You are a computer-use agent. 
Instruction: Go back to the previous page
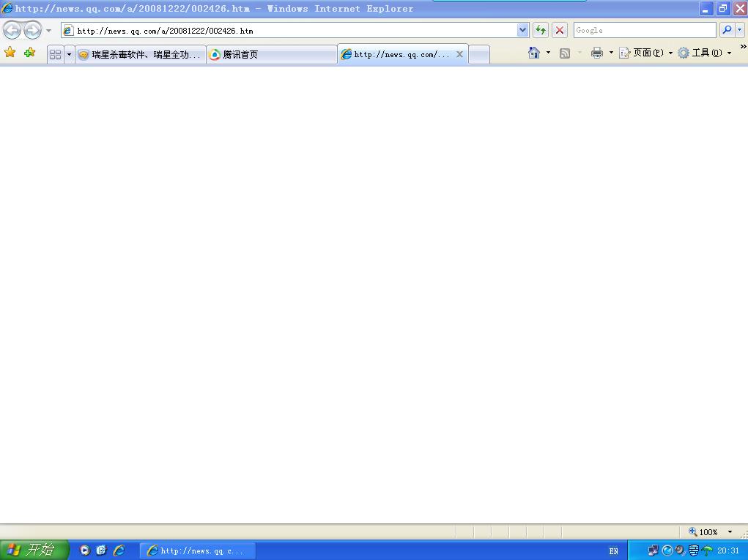[12, 31]
